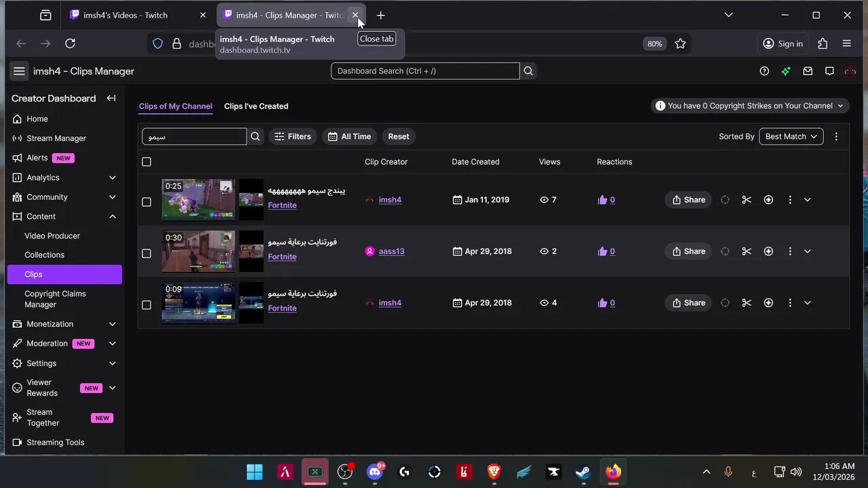Open more options for the aass13 clip

click(790, 251)
